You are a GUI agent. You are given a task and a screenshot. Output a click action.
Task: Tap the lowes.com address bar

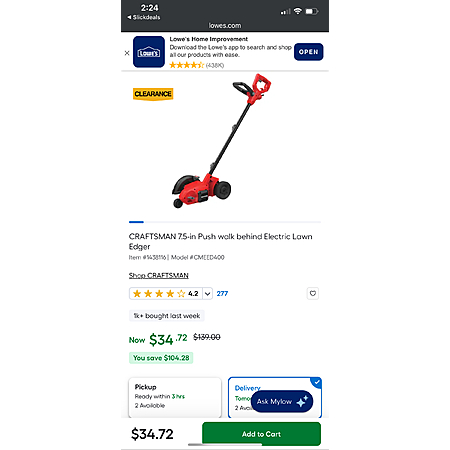coord(225,25)
